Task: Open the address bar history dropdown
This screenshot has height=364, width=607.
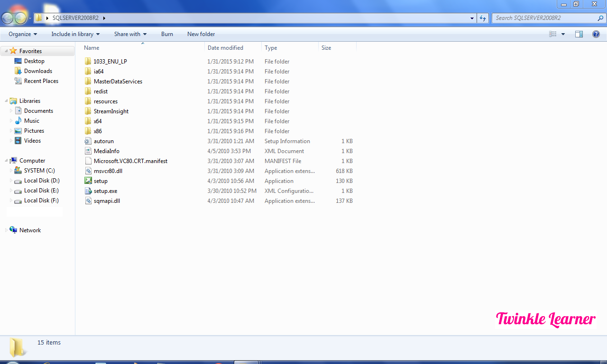Action: [472, 18]
